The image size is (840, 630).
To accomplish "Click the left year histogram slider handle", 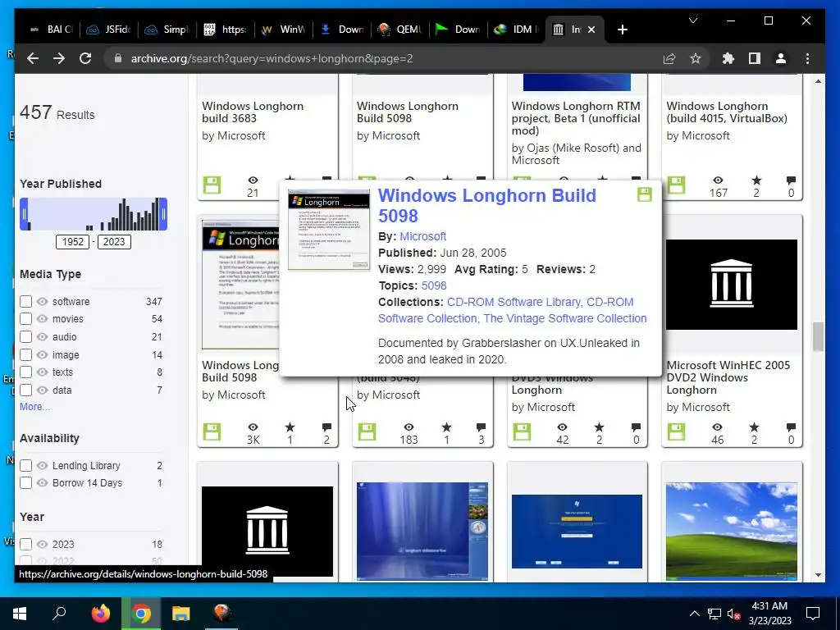I will (24, 214).
